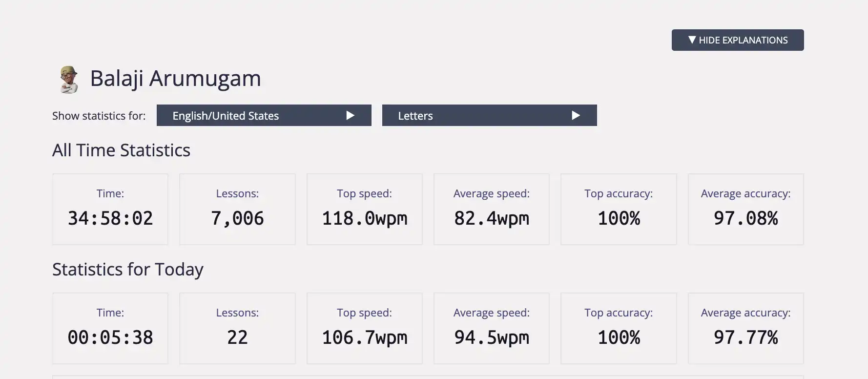868x379 pixels.
Task: Click the Balaji Arumugam avatar image
Action: (69, 79)
